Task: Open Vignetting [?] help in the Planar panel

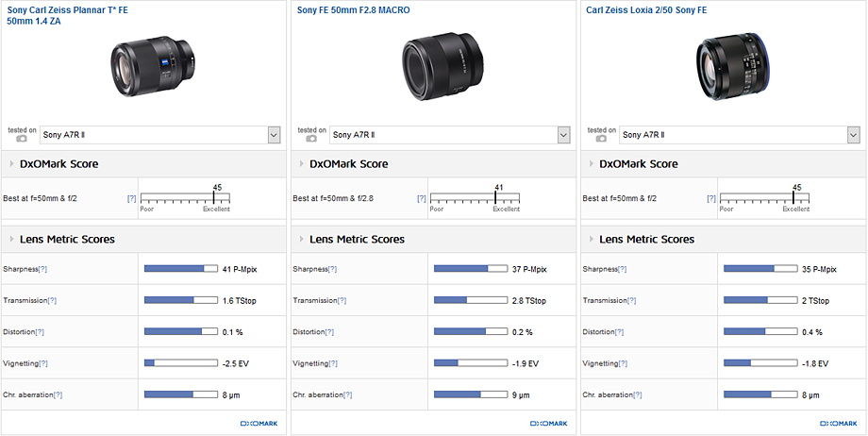Action: 43,363
